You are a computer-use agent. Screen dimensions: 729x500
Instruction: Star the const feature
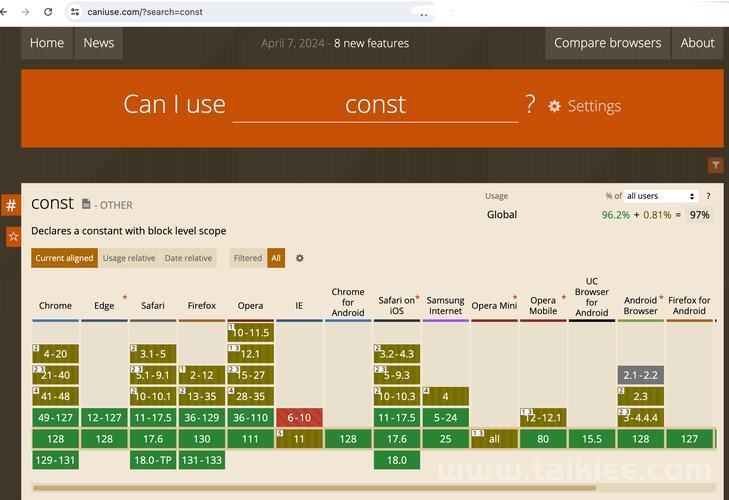coord(13,236)
